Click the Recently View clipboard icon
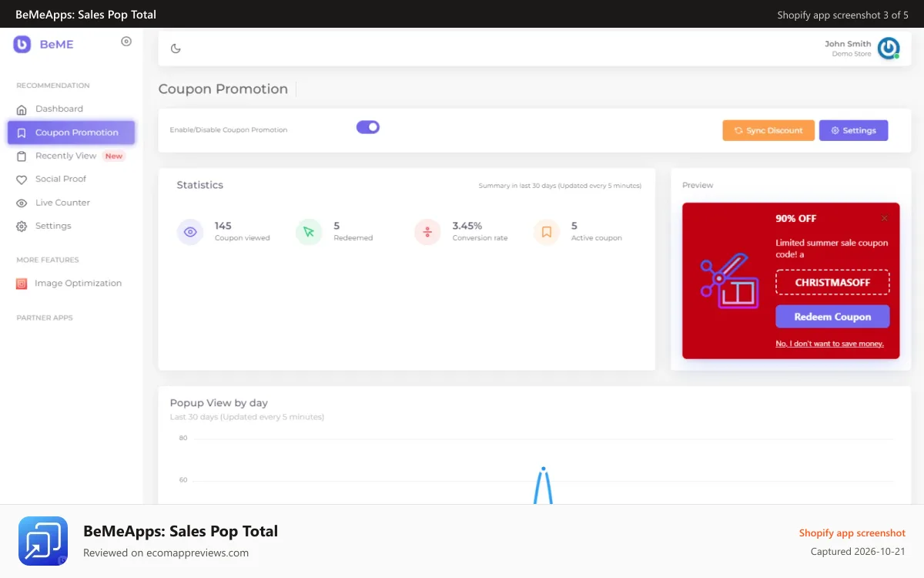The width and height of the screenshot is (924, 578). [x=22, y=156]
